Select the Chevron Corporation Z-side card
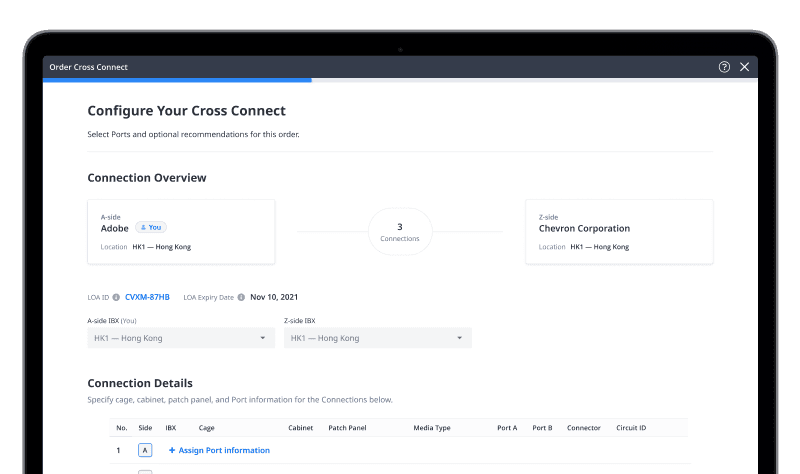This screenshot has width=800, height=474. [x=619, y=232]
